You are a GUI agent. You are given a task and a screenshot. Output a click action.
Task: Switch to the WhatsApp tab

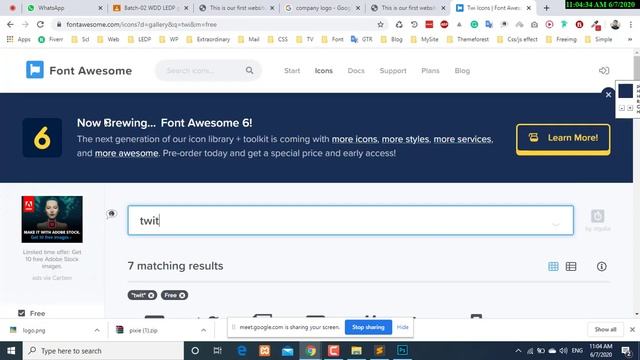64,8
